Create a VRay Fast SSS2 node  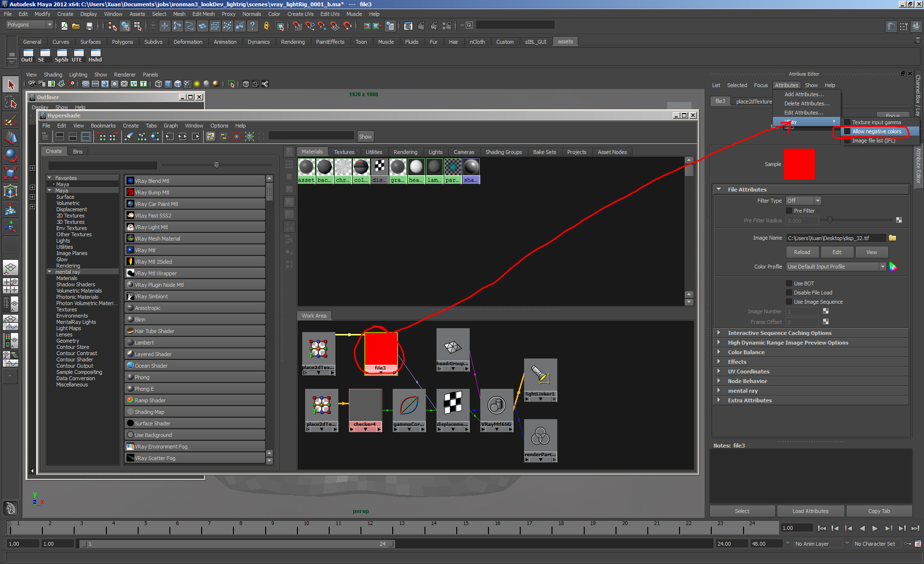point(195,216)
